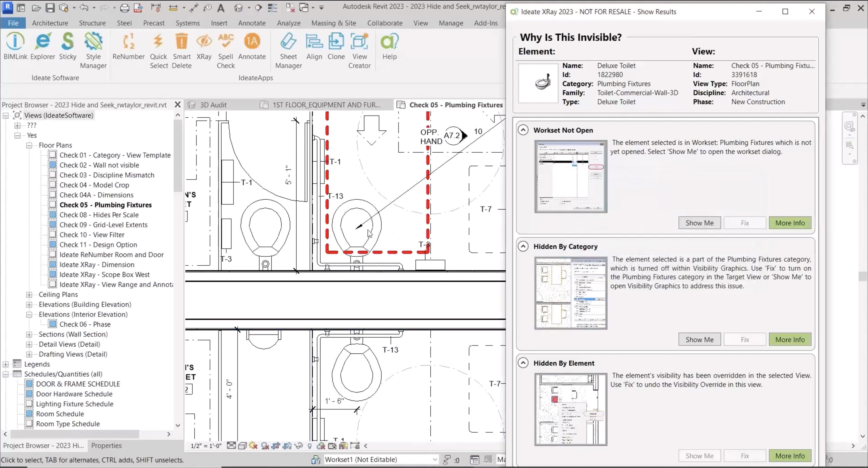
Task: Click Show Me for Hidden By Category
Action: (x=700, y=340)
